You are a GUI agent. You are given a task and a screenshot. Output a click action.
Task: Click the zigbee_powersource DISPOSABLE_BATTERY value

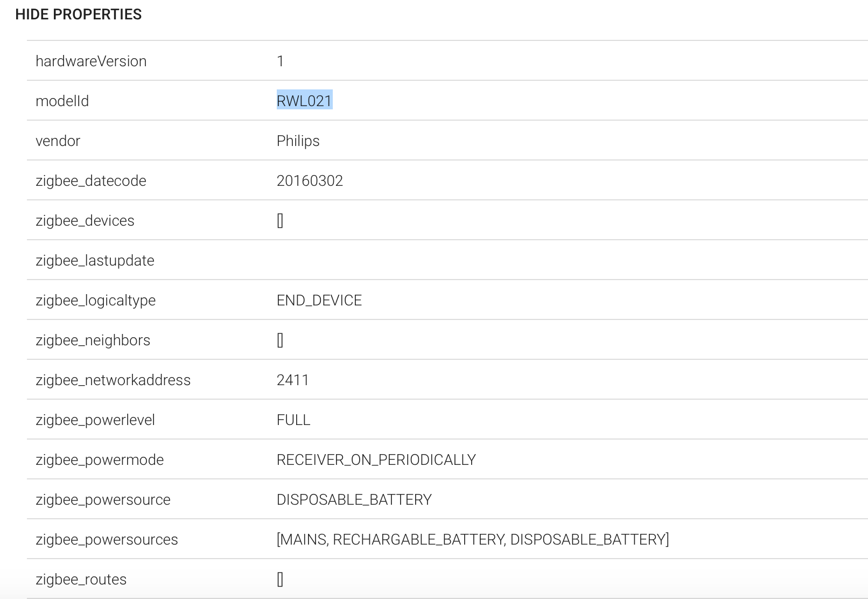pyautogui.click(x=354, y=500)
